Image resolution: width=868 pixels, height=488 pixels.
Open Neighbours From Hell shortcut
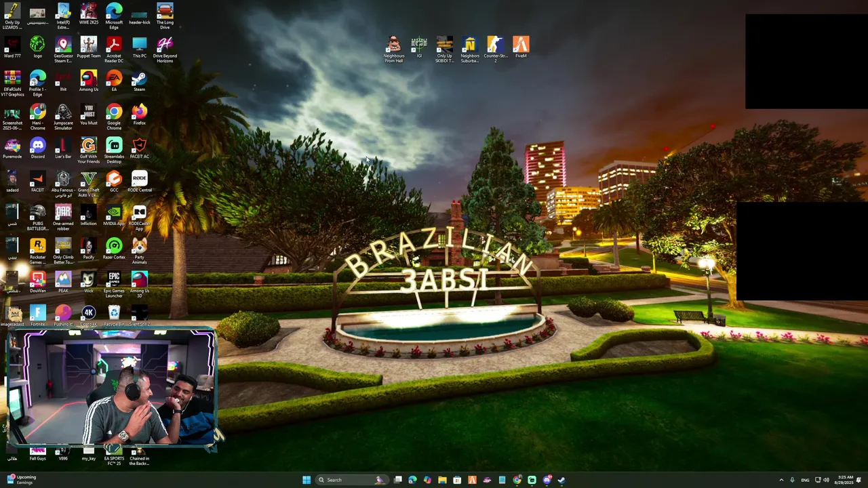pos(394,49)
